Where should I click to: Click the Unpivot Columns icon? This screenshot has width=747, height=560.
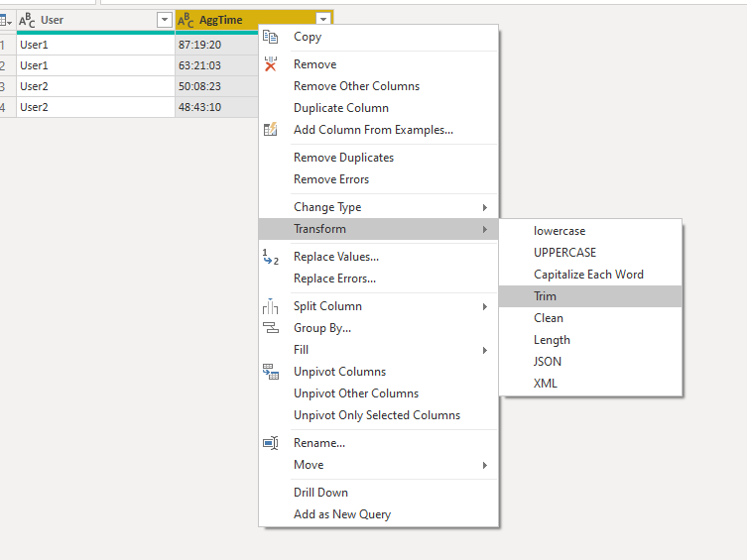(x=271, y=372)
